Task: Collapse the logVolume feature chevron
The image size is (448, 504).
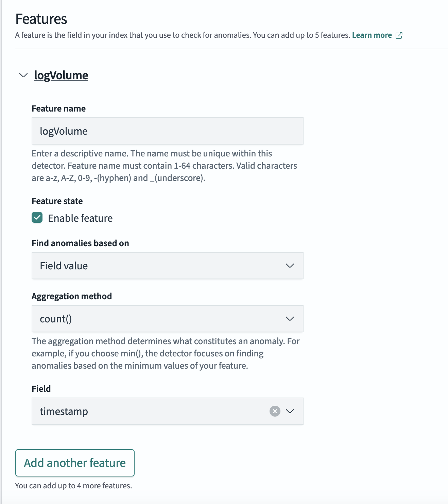Action: click(23, 75)
